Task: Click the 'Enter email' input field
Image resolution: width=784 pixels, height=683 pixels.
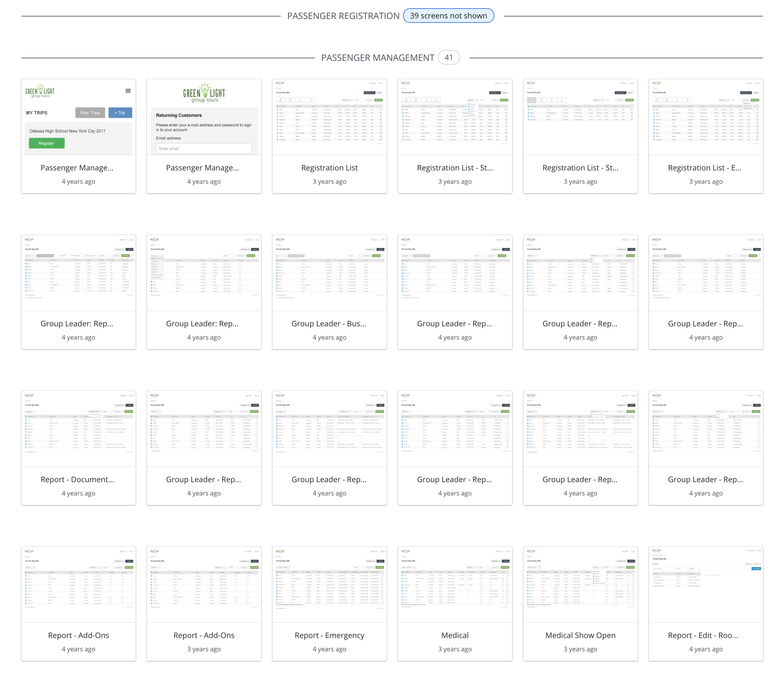Action: pyautogui.click(x=204, y=149)
